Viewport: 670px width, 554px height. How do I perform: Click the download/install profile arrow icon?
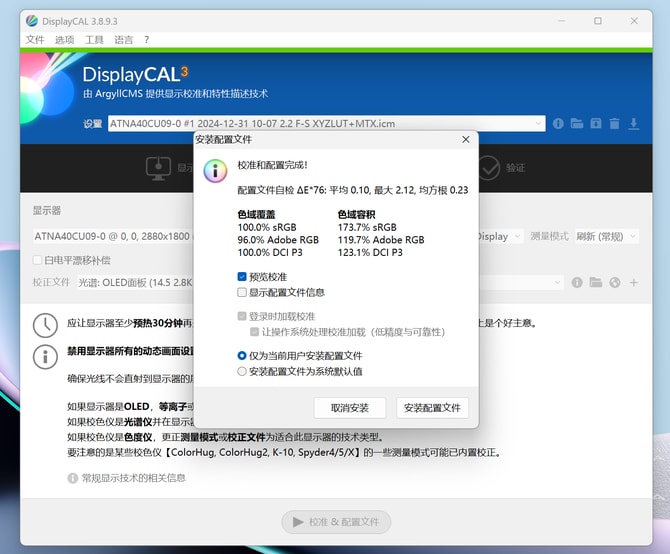633,124
